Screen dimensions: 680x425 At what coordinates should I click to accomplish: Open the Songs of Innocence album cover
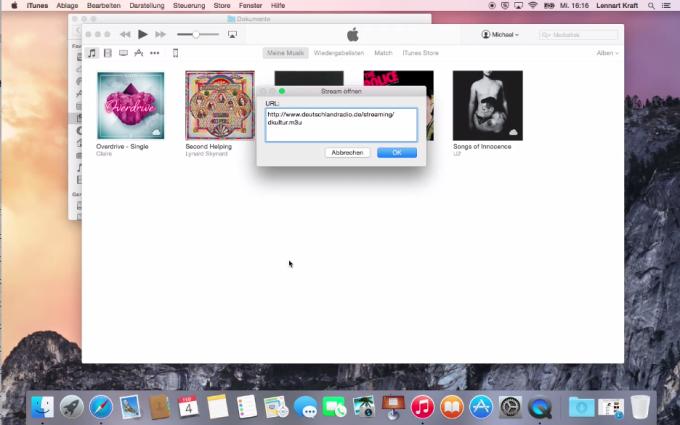click(487, 105)
